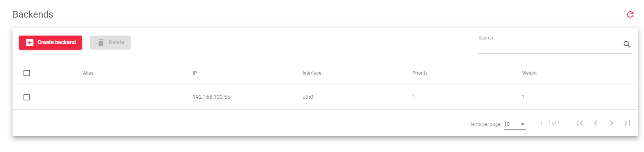644x152 pixels.
Task: Go to next page arrow
Action: tap(612, 123)
